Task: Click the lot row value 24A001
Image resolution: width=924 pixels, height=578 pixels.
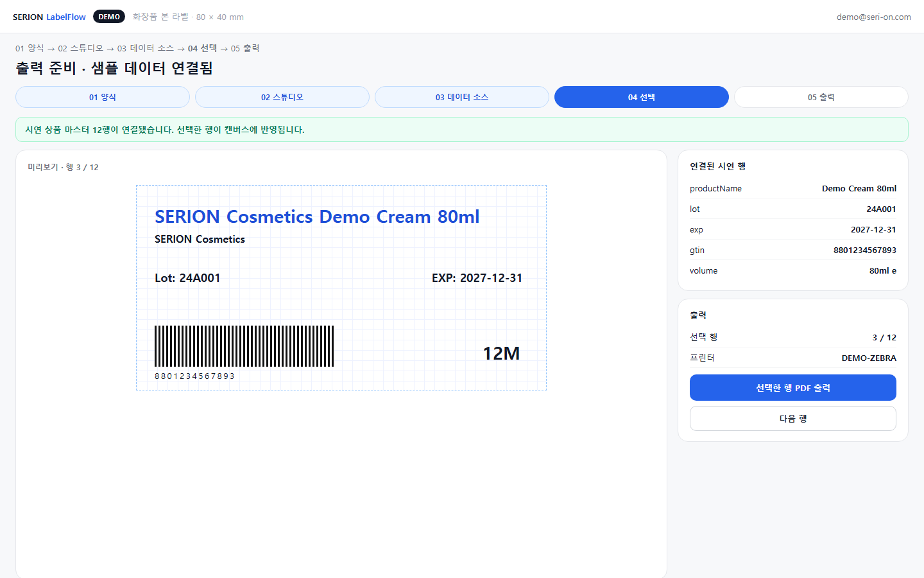Action: pos(881,209)
